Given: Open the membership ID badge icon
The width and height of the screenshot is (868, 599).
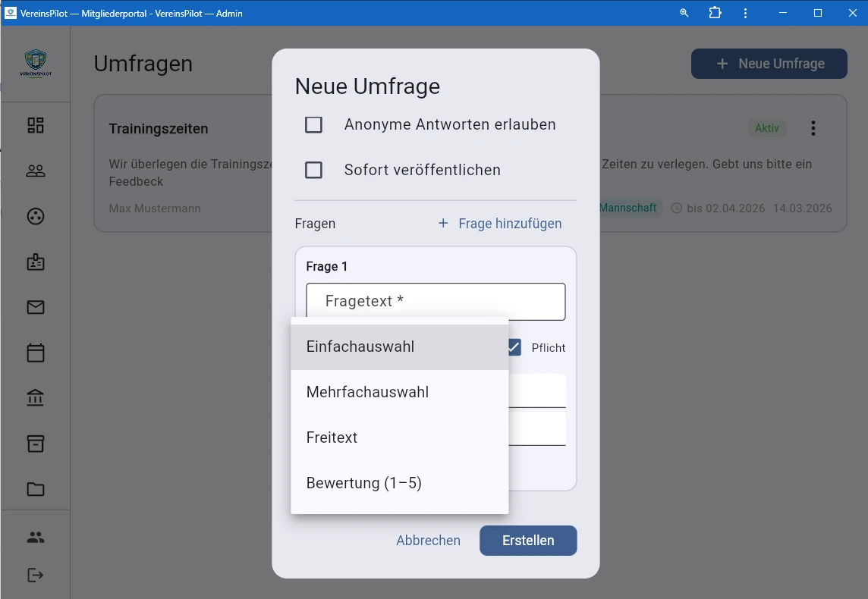Looking at the screenshot, I should coord(35,262).
